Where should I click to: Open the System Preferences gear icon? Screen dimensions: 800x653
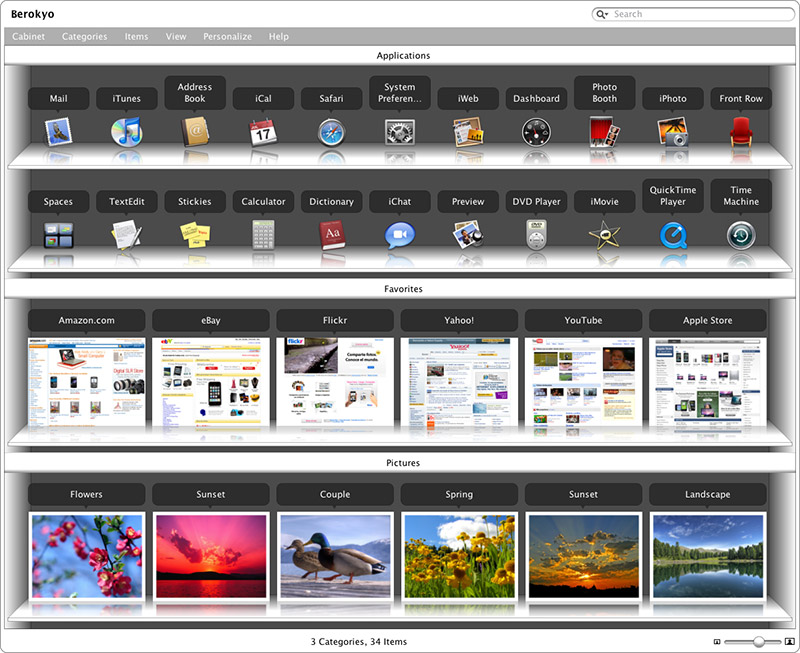click(399, 133)
